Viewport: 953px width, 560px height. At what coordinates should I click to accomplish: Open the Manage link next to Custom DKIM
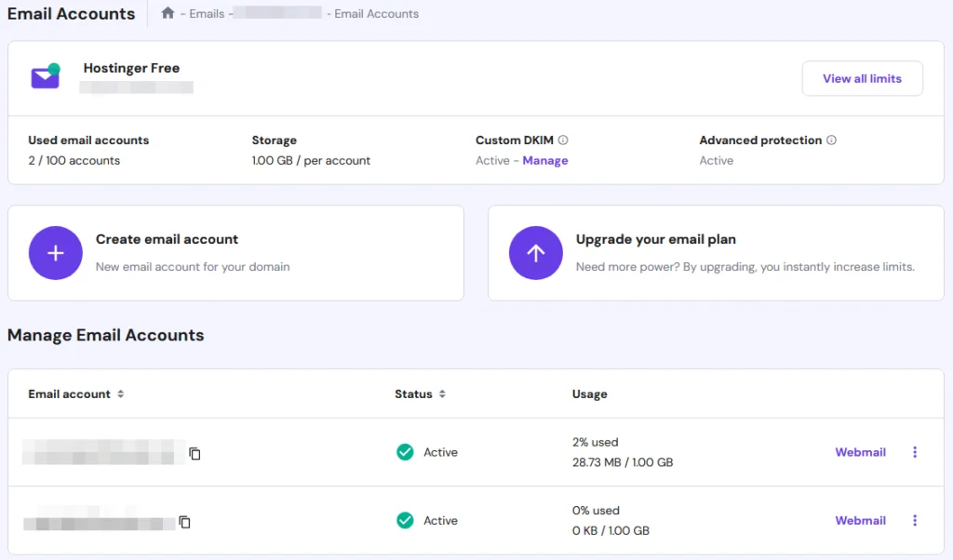pyautogui.click(x=545, y=160)
